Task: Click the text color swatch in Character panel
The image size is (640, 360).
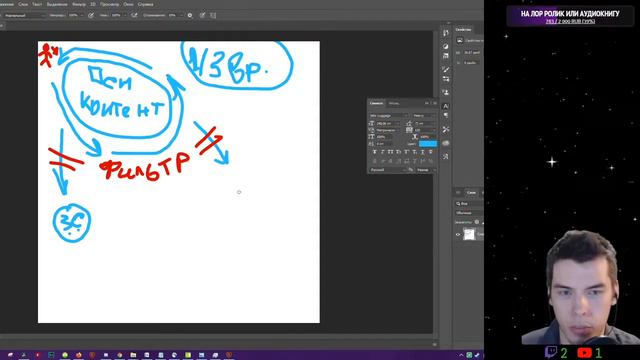Action: click(428, 144)
